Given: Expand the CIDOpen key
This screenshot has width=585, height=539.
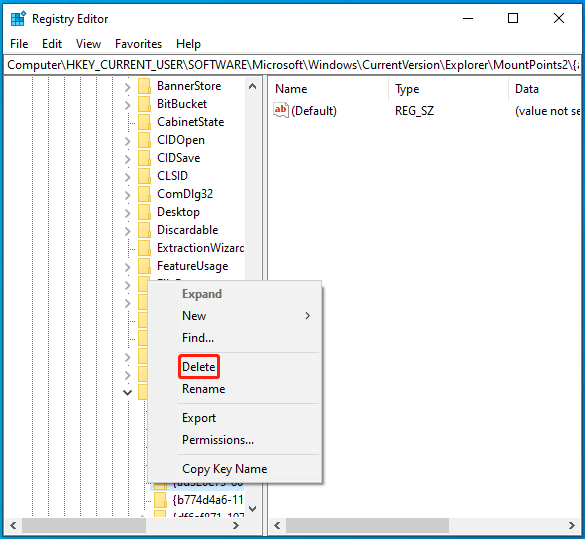Looking at the screenshot, I should [x=128, y=141].
